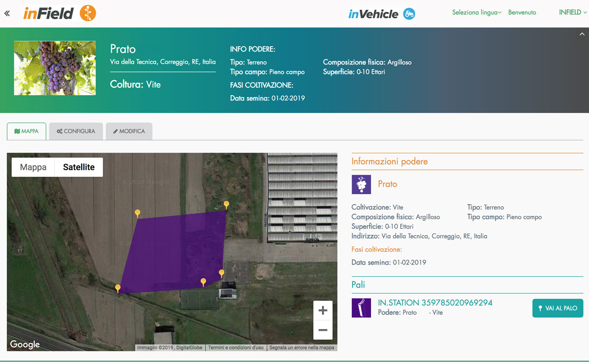Screen dimensions: 589x364
Task: Expand the INFIELD user menu
Action: 573,12
